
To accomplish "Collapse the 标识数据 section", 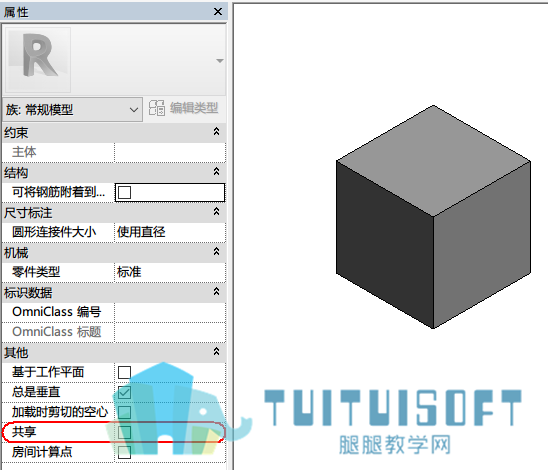I will point(216,291).
